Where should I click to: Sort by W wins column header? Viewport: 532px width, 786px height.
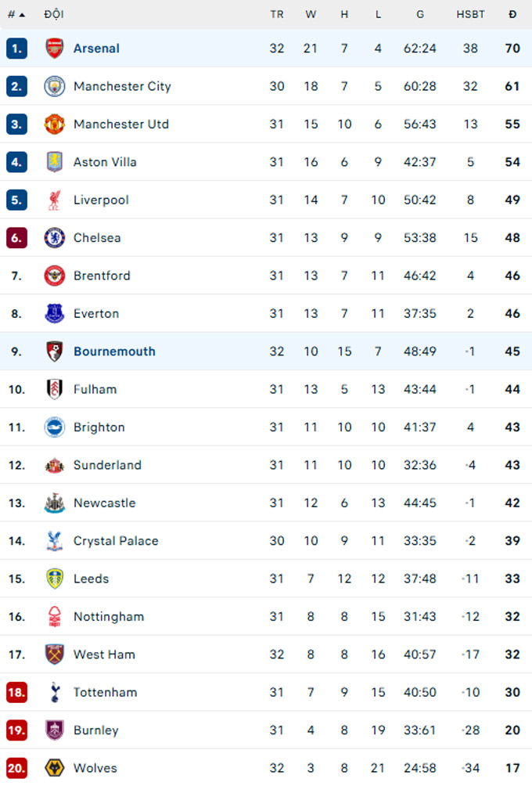[311, 14]
